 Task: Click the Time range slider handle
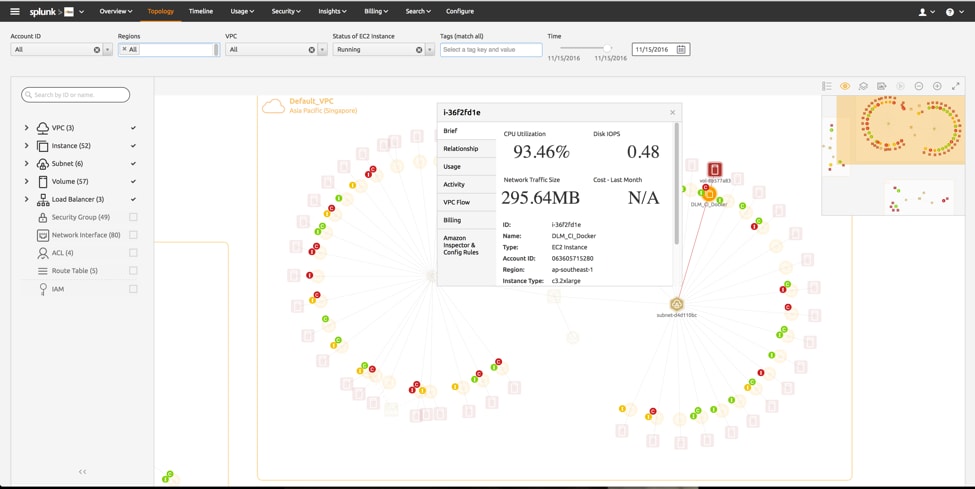[x=608, y=48]
